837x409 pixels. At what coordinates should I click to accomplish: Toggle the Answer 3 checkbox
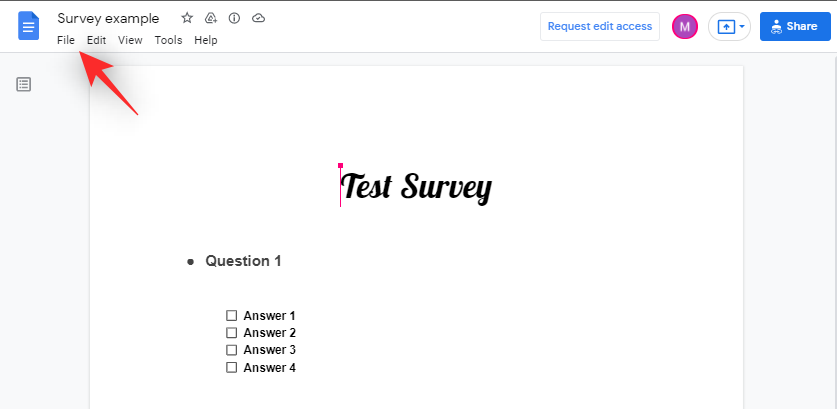(x=232, y=350)
